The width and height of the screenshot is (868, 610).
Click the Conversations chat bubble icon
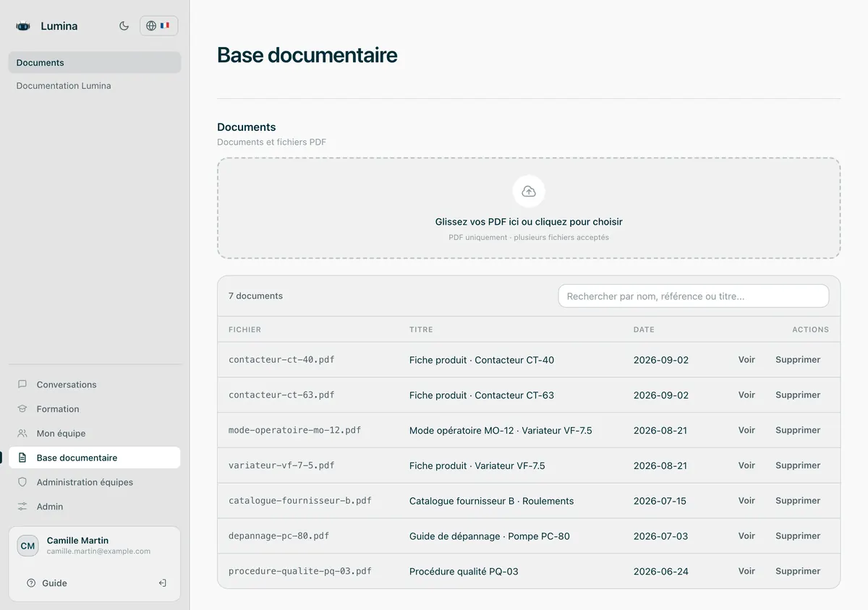(x=22, y=385)
